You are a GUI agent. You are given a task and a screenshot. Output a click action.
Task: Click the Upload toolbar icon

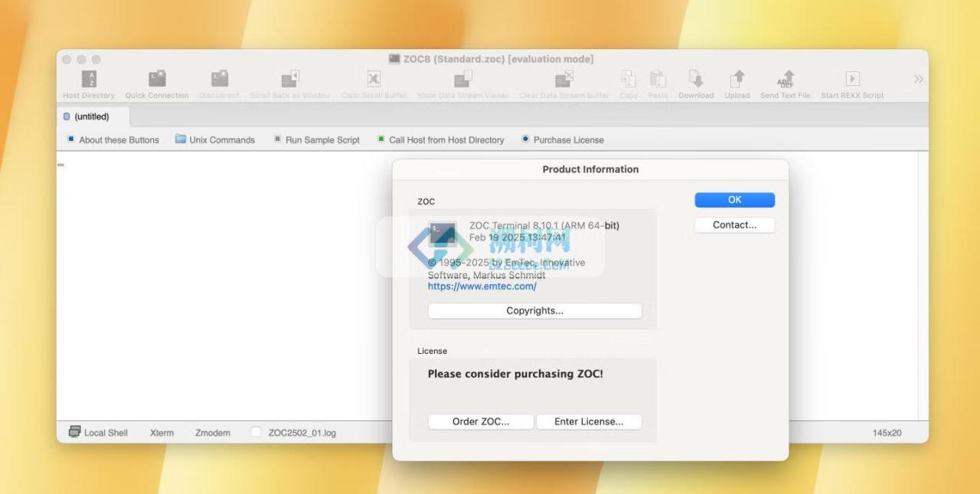(737, 79)
